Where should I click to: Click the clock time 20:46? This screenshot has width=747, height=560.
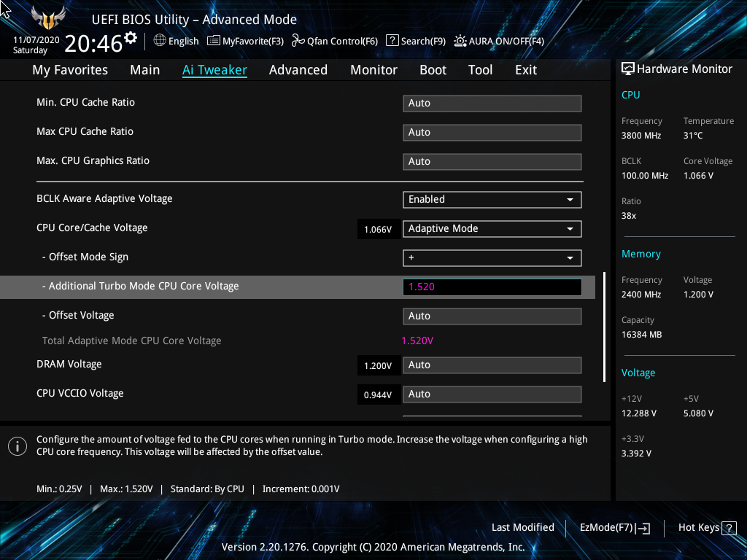pyautogui.click(x=93, y=43)
